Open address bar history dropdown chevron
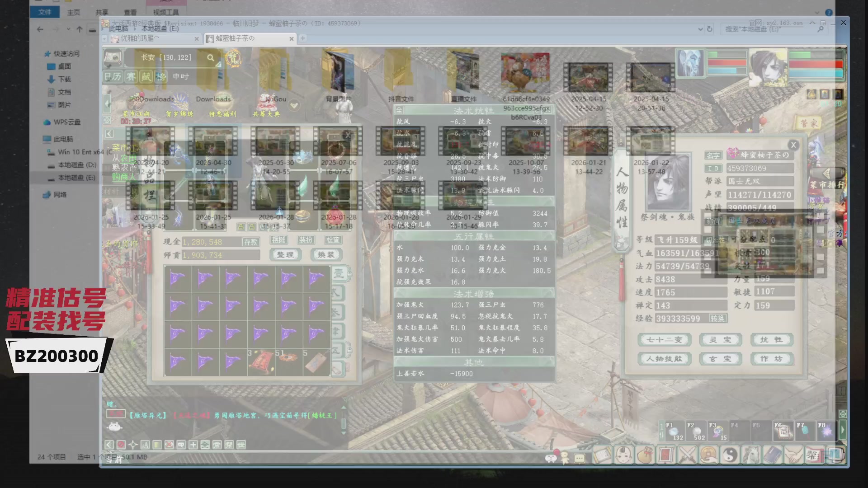 coord(700,29)
